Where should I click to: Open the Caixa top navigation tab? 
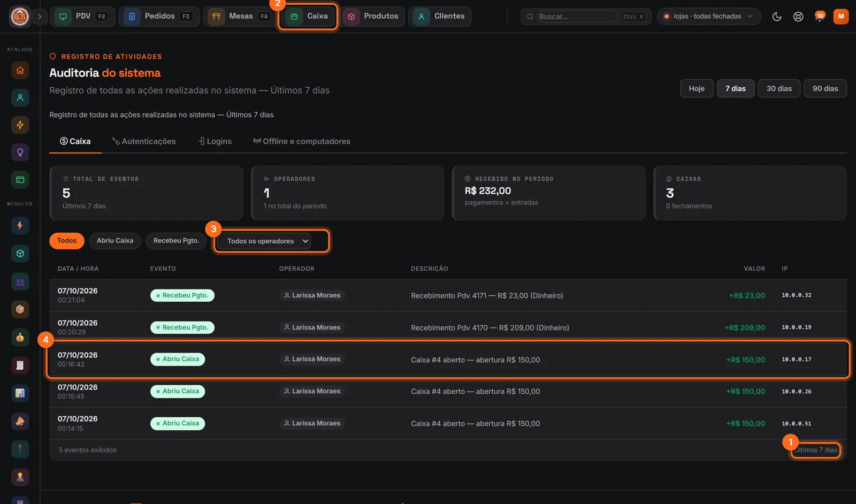[x=308, y=17]
